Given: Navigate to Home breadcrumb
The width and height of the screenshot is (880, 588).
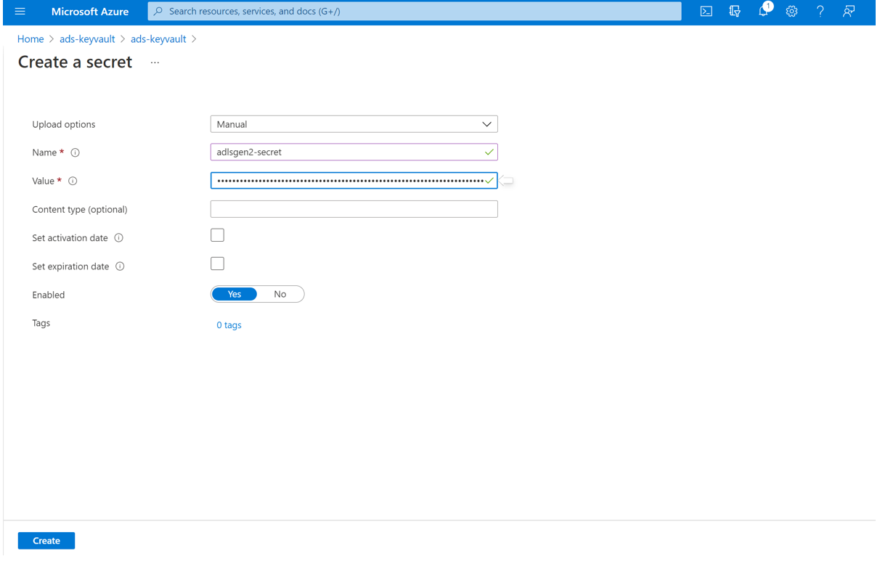Looking at the screenshot, I should click(30, 38).
